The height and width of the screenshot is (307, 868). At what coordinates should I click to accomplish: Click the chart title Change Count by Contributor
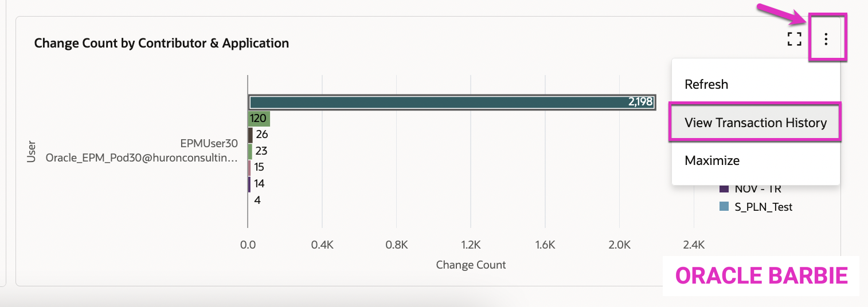click(162, 43)
